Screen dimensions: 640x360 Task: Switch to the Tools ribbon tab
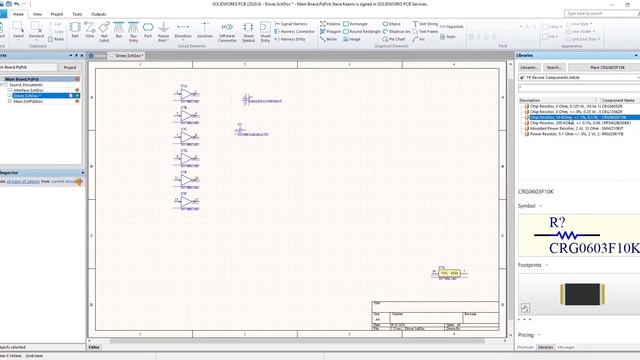point(77,14)
